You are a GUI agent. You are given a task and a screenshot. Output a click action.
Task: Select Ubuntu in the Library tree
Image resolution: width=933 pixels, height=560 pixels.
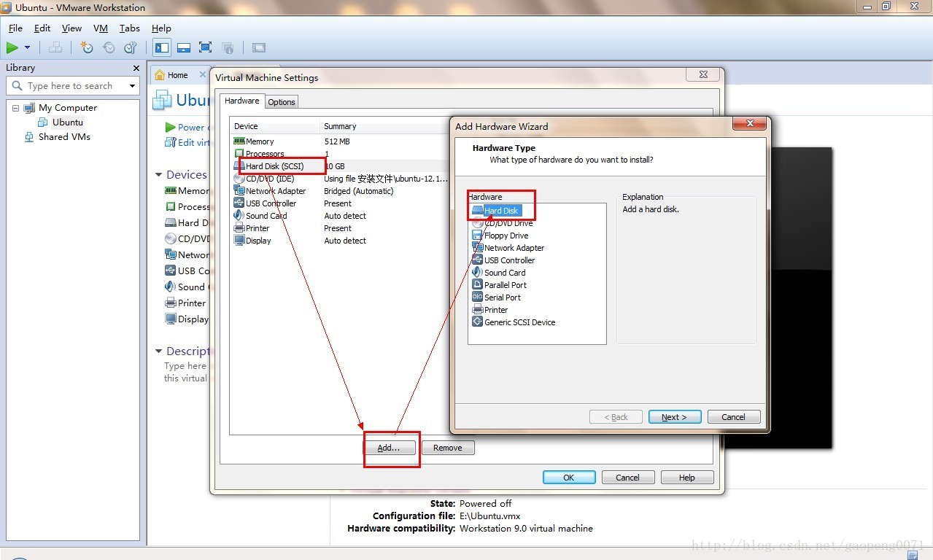68,122
